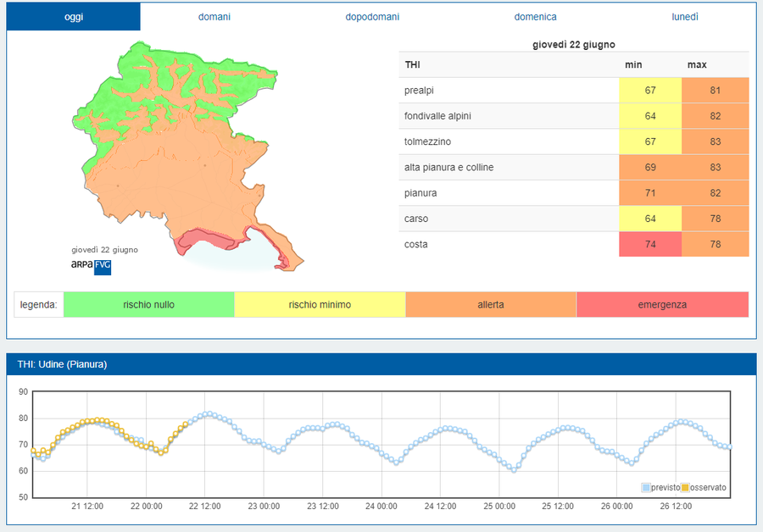Toggle 'previsto' series in chart legend
This screenshot has width=763, height=532.
pos(665,487)
